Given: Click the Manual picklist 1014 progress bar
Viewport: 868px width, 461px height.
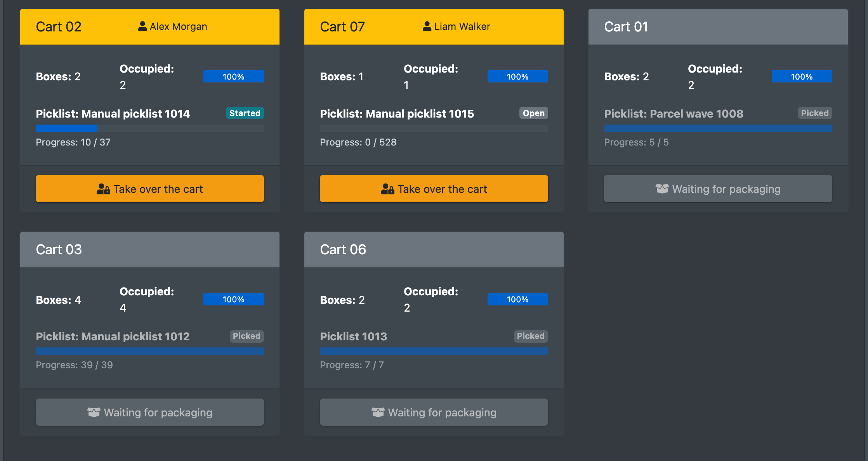Looking at the screenshot, I should coord(150,128).
